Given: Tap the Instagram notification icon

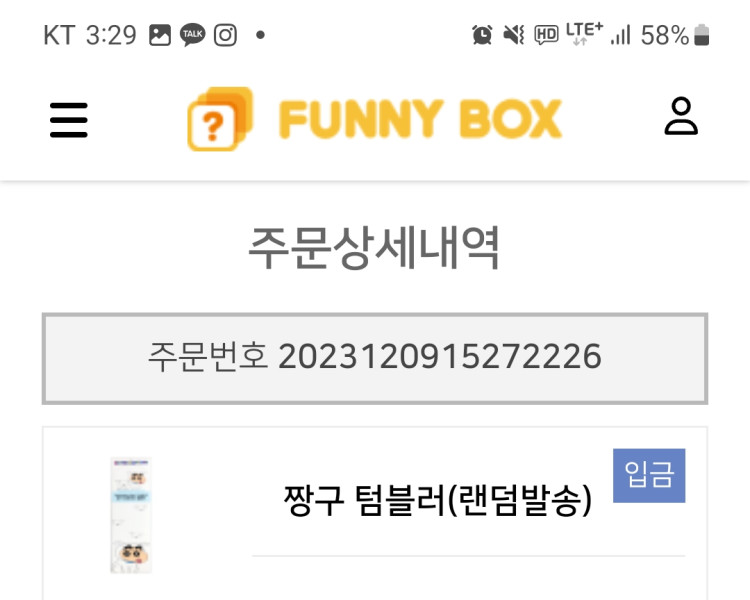Looking at the screenshot, I should click(x=226, y=35).
